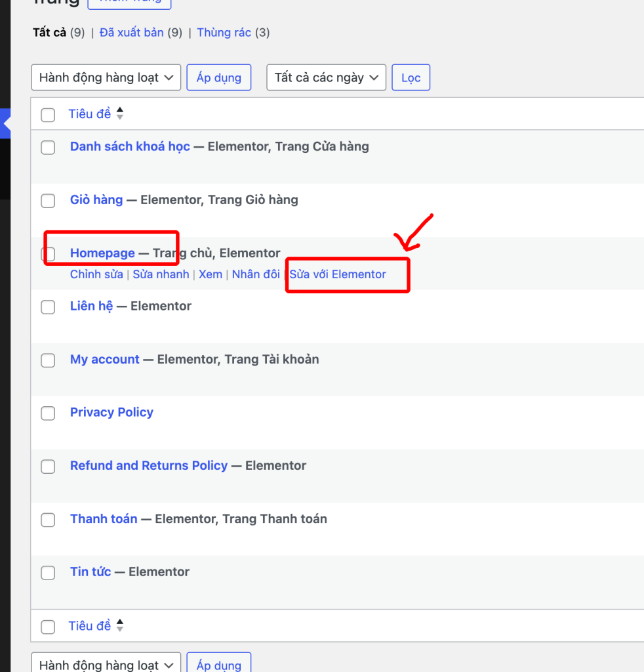Open Sửa nhanh for the Homepage
Screen dimensions: 644x672
click(161, 274)
